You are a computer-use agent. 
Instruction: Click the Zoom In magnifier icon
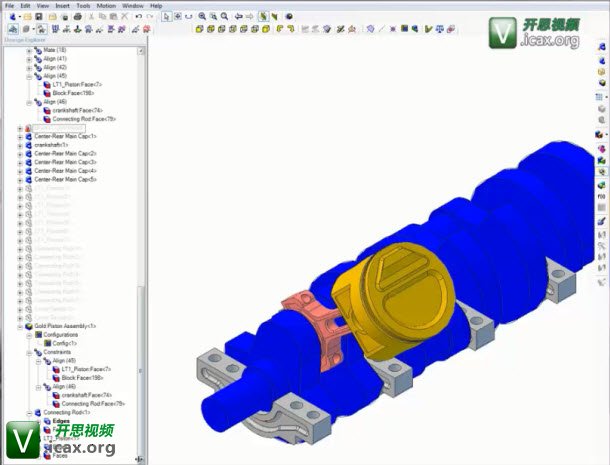[202, 16]
